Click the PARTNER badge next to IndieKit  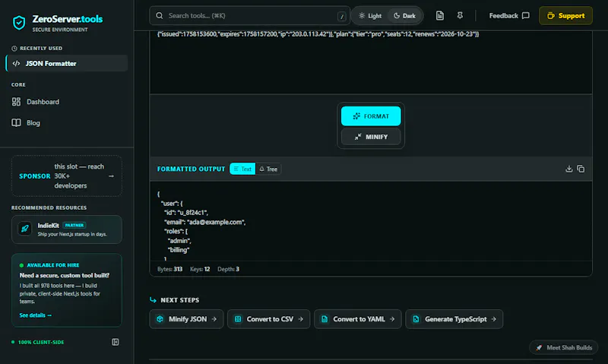tap(74, 225)
